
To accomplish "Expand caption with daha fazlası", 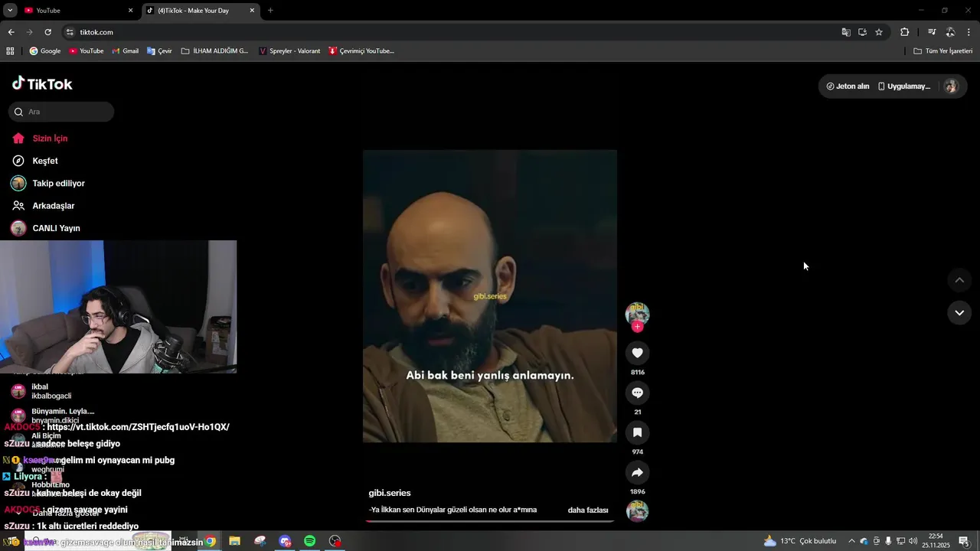I will click(x=588, y=510).
